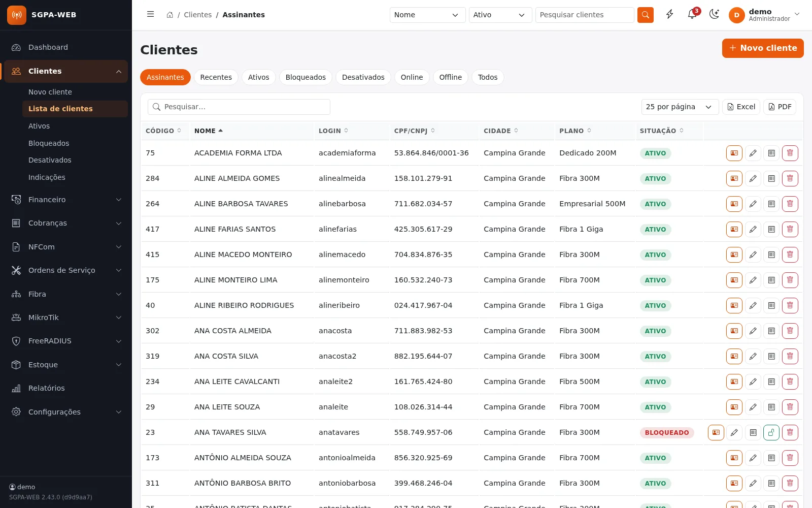Image resolution: width=812 pixels, height=508 pixels.
Task: Open the demo Administrador user menu
Action: 764,15
